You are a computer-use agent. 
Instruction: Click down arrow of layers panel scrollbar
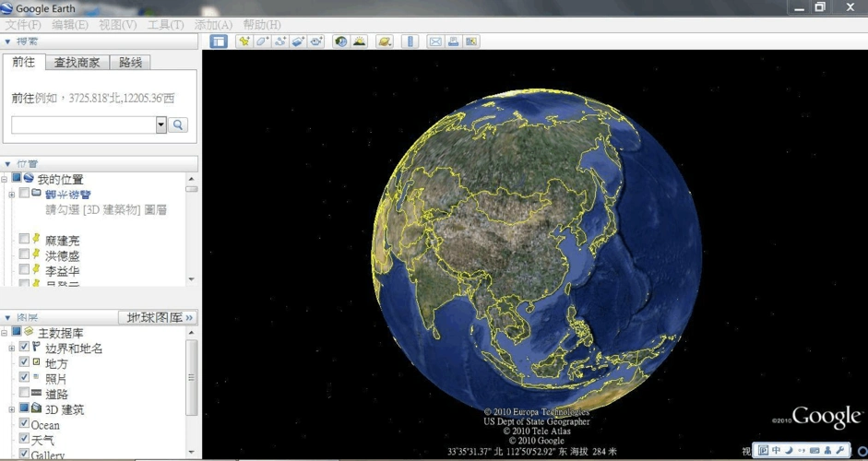[192, 452]
